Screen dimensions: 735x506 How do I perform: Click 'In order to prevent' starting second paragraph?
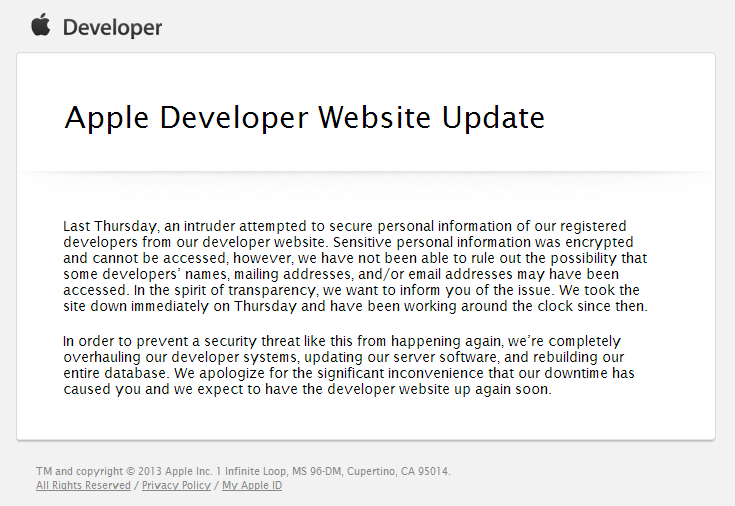[124, 340]
